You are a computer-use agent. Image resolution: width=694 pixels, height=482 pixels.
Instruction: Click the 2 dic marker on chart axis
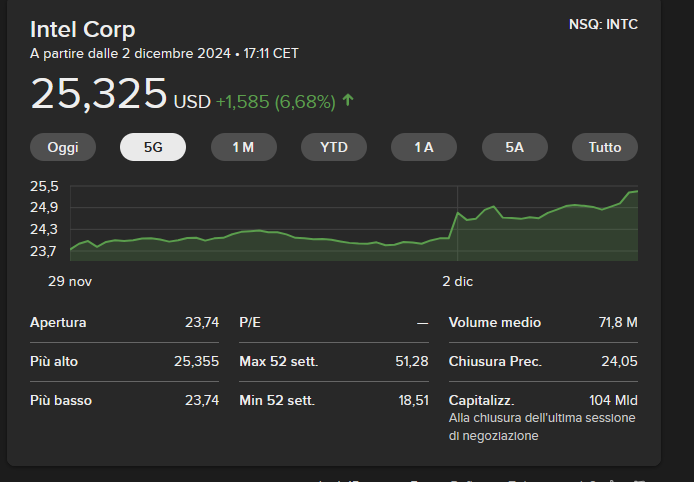pos(458,281)
